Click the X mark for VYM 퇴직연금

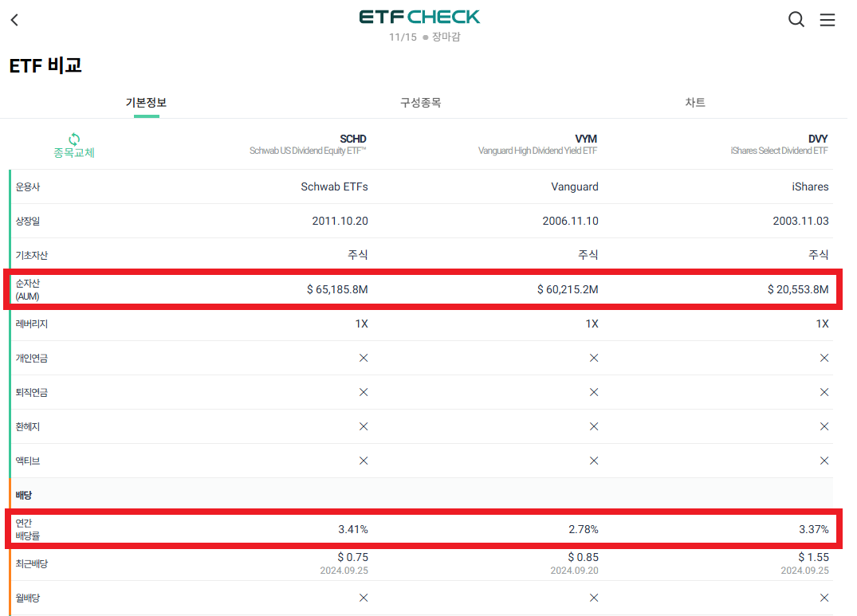[x=593, y=392]
